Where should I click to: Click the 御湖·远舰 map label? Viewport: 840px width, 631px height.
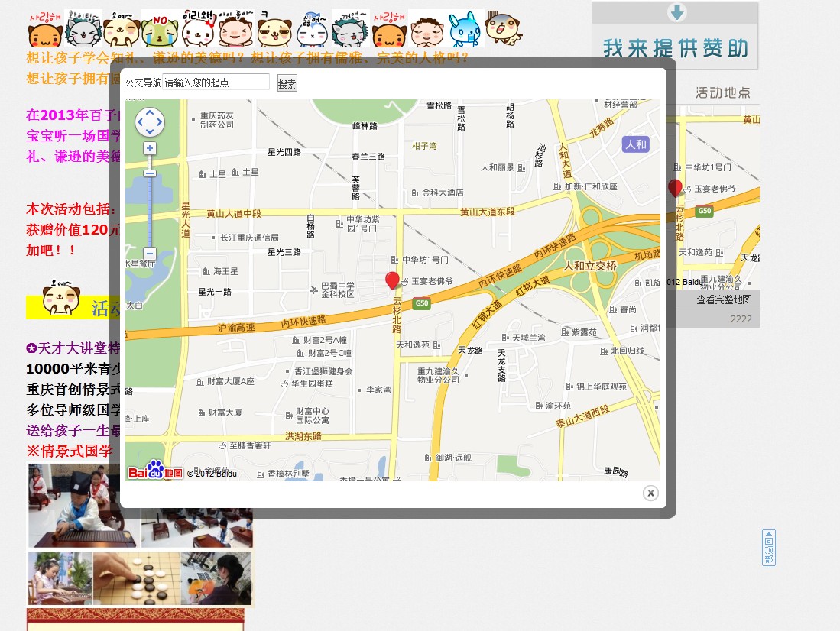click(454, 458)
